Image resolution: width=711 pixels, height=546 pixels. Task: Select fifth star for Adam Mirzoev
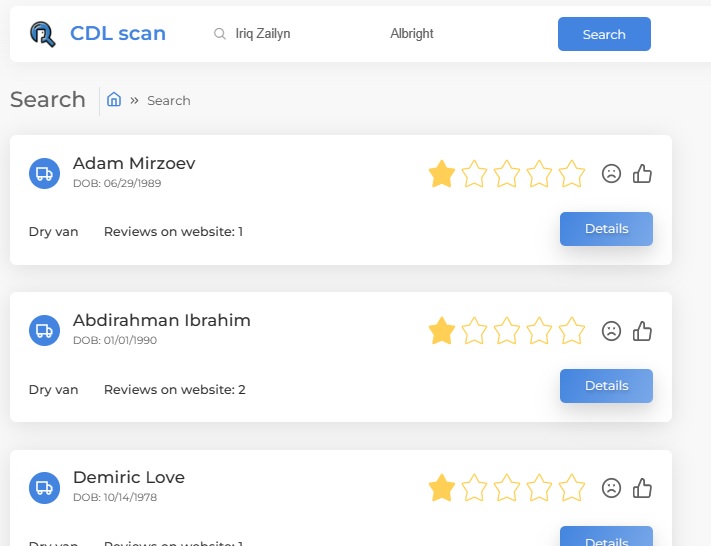[x=572, y=174]
